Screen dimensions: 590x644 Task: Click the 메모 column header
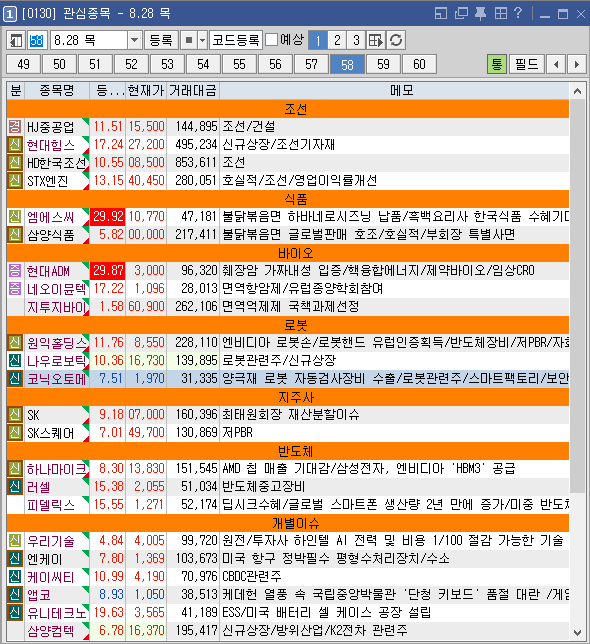pos(395,90)
